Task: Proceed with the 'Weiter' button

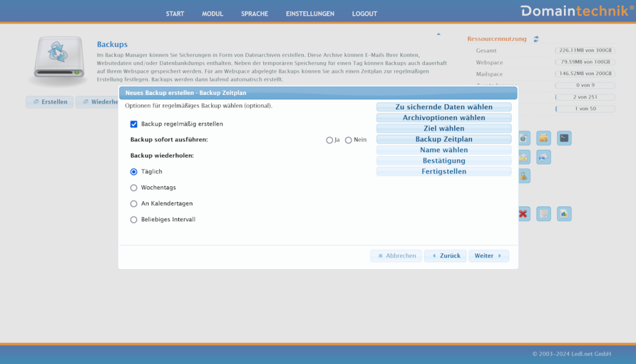Action: click(x=489, y=255)
